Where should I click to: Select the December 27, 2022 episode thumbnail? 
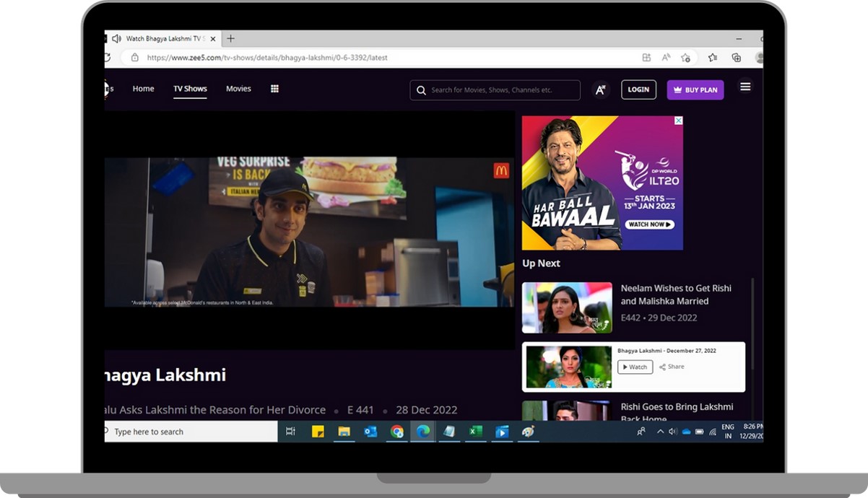click(x=569, y=367)
